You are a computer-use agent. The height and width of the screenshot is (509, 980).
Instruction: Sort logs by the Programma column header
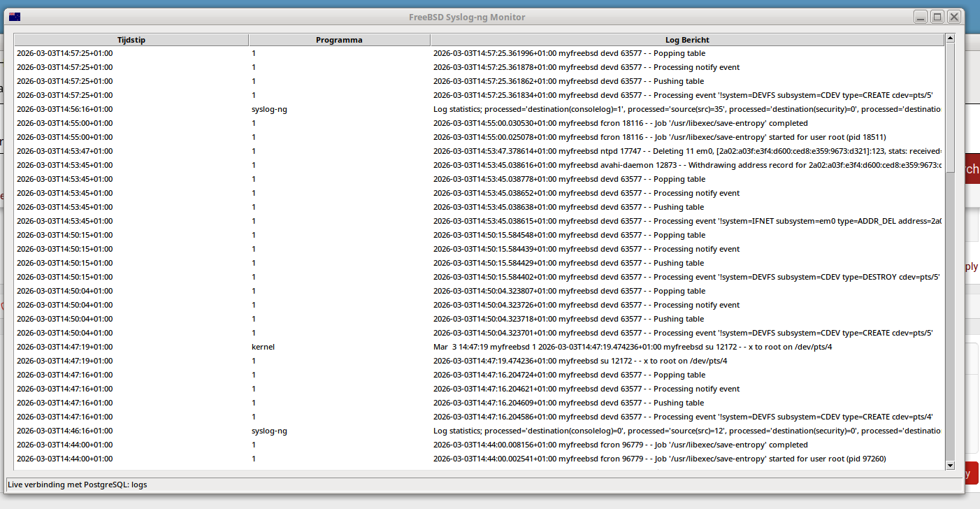click(339, 40)
